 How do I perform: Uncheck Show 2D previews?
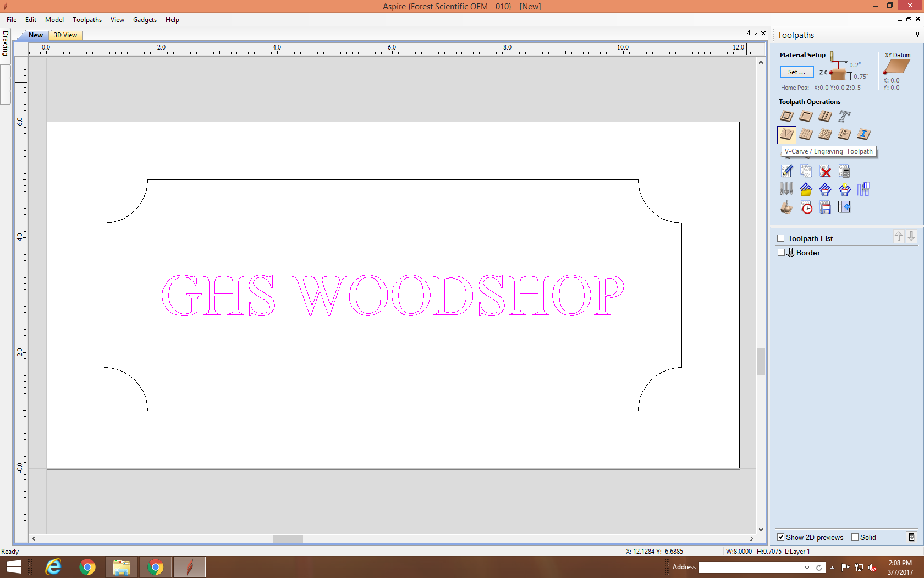point(780,537)
